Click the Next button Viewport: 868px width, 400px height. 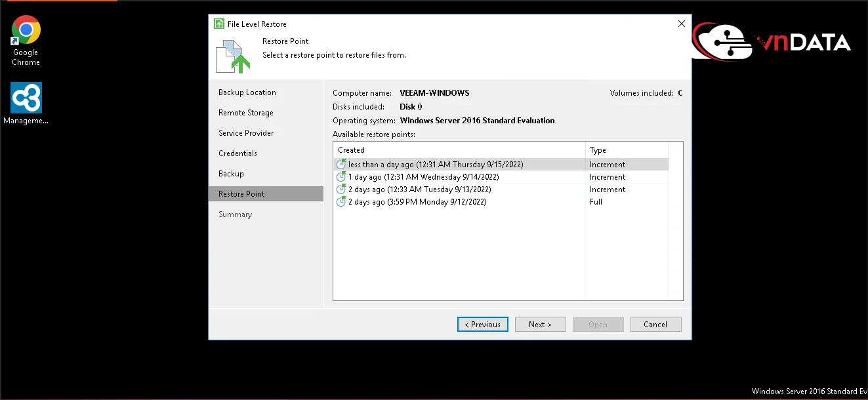point(540,324)
